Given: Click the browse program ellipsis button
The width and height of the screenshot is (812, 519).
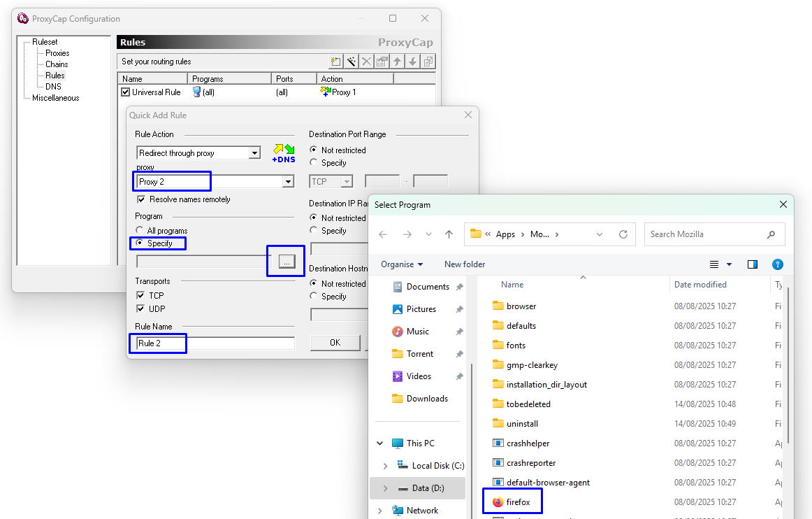Looking at the screenshot, I should coord(287,262).
